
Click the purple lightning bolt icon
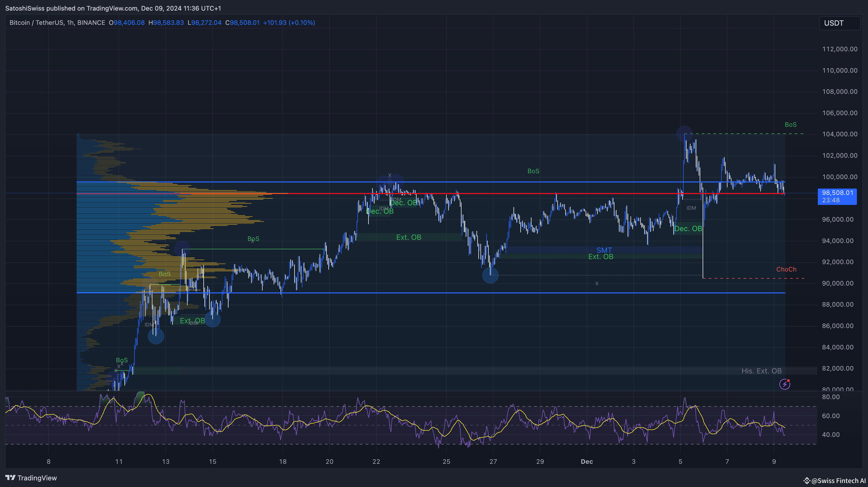point(785,384)
